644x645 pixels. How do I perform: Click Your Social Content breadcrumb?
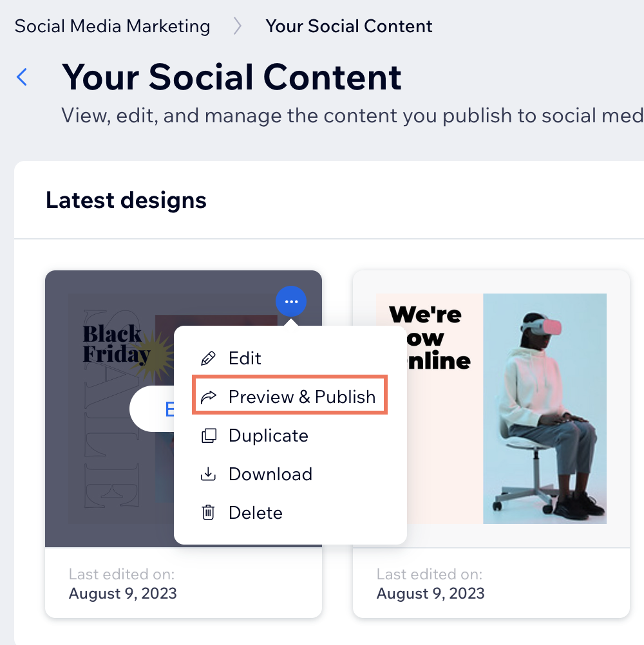pyautogui.click(x=349, y=26)
